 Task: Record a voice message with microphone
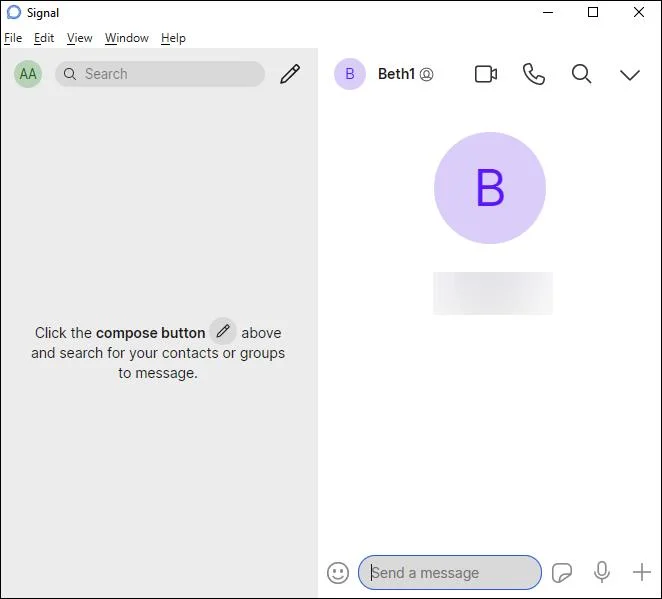point(602,572)
